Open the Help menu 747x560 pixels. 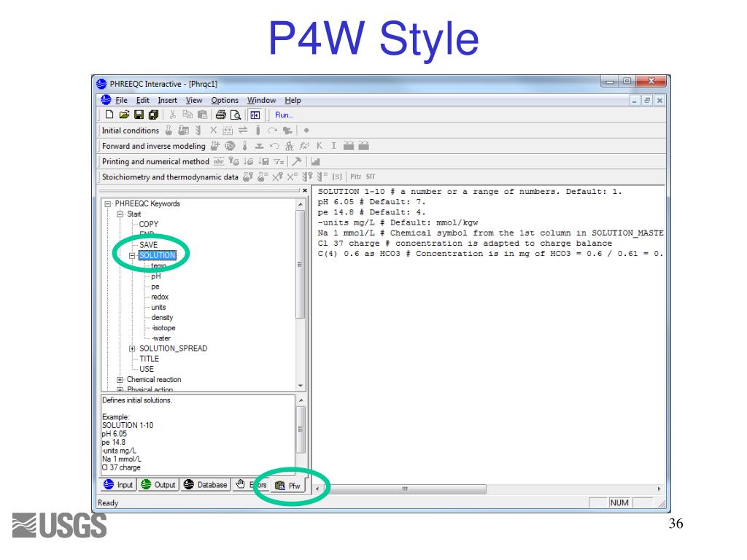click(293, 101)
